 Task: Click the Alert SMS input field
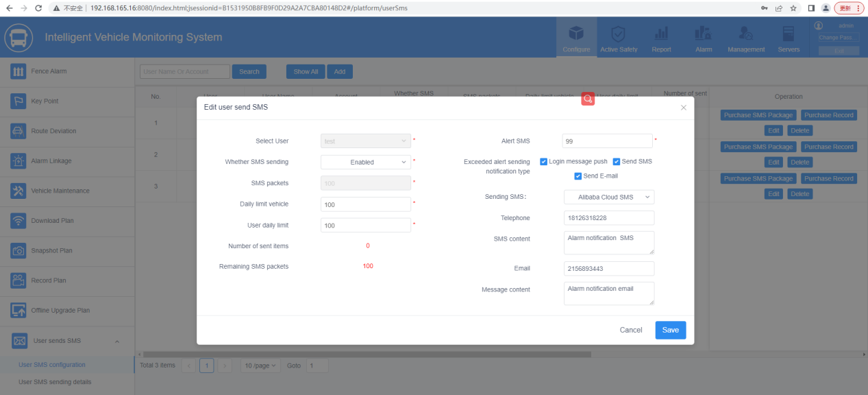pos(607,141)
